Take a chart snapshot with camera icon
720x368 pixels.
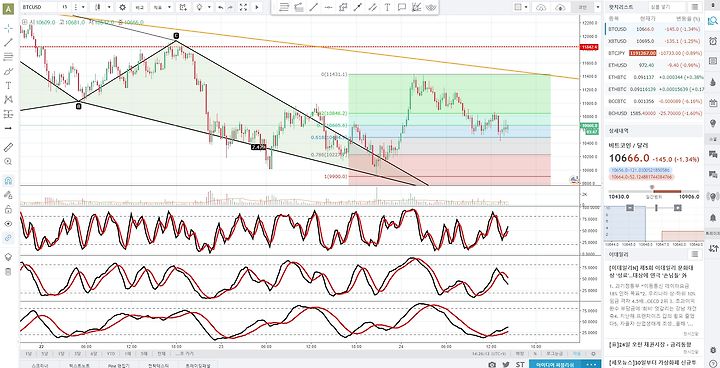(x=492, y=364)
